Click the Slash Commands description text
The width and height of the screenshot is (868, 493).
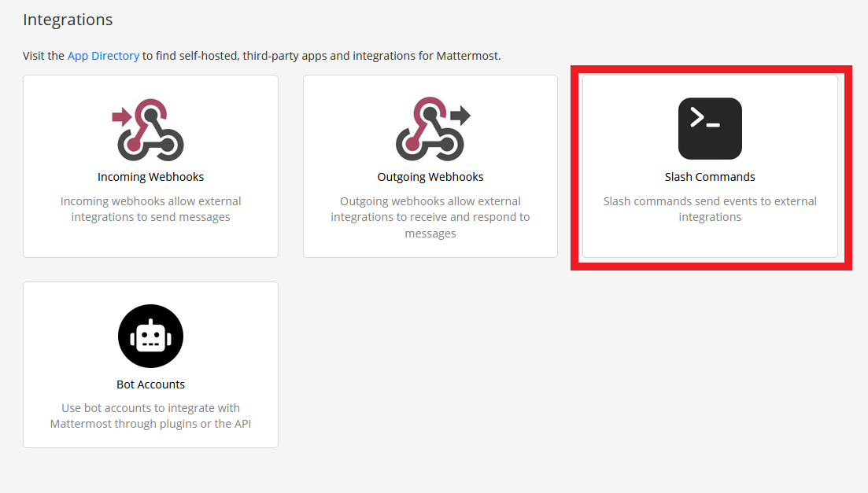tap(709, 208)
